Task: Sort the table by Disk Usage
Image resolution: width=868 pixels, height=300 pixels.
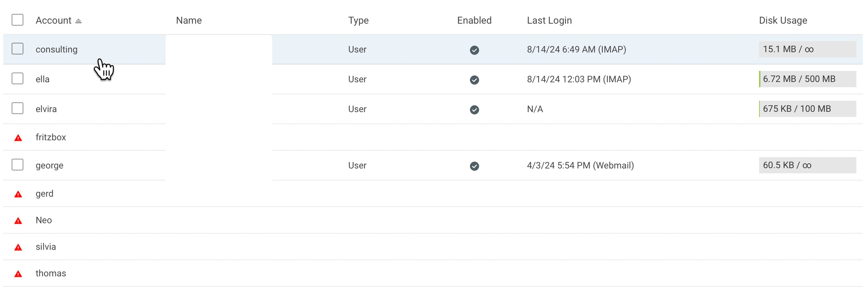Action: click(x=782, y=20)
